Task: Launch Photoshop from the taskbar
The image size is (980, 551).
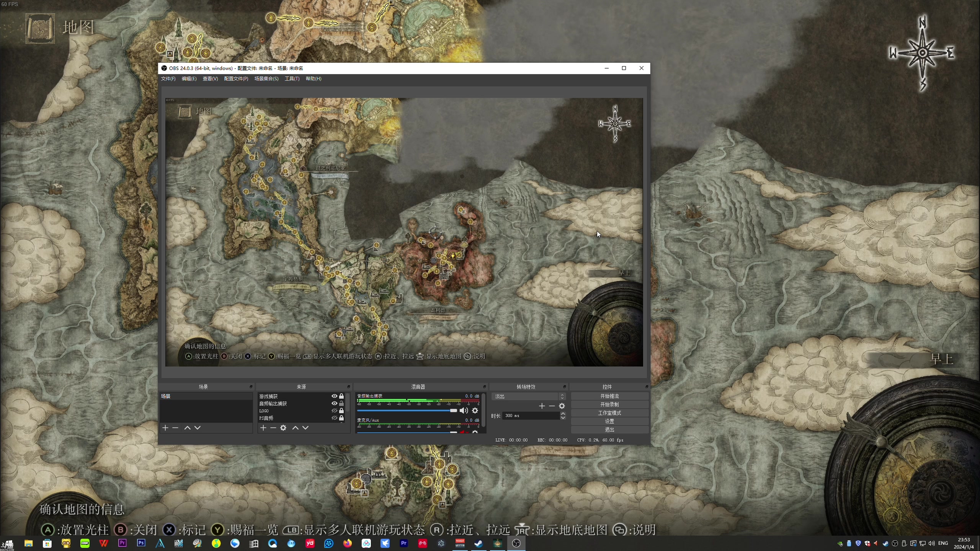Action: click(141, 543)
